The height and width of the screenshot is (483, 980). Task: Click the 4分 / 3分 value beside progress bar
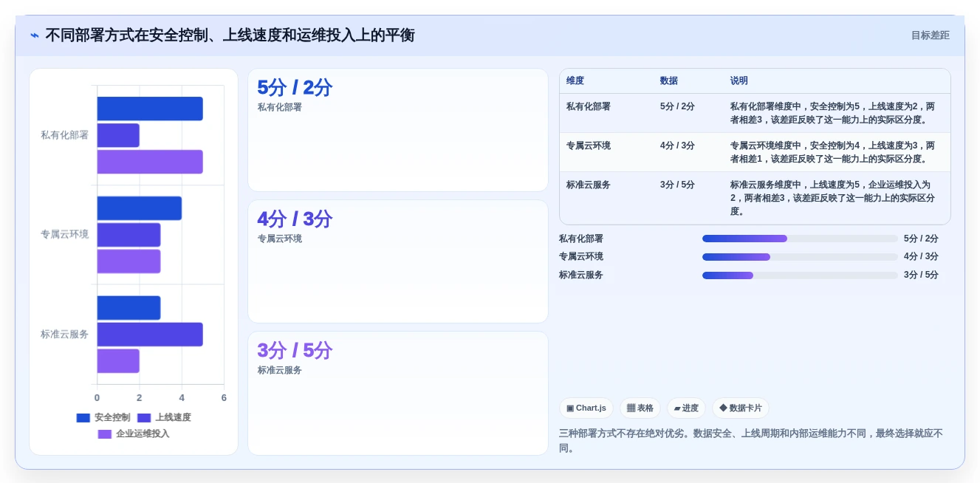pos(921,257)
